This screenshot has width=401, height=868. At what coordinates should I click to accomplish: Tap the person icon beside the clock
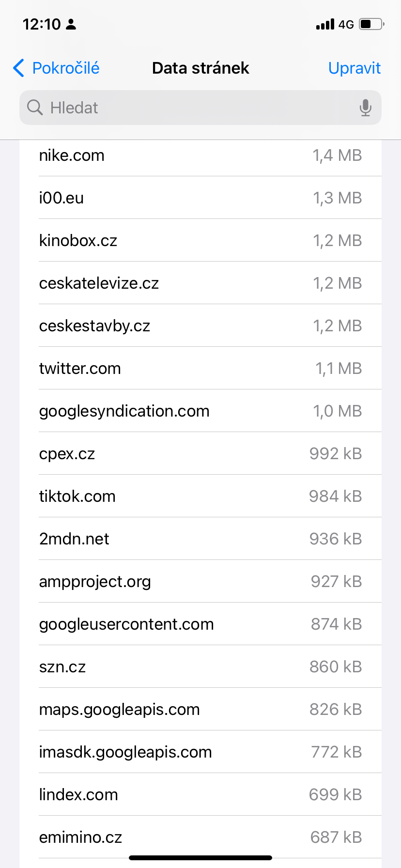[x=71, y=24]
